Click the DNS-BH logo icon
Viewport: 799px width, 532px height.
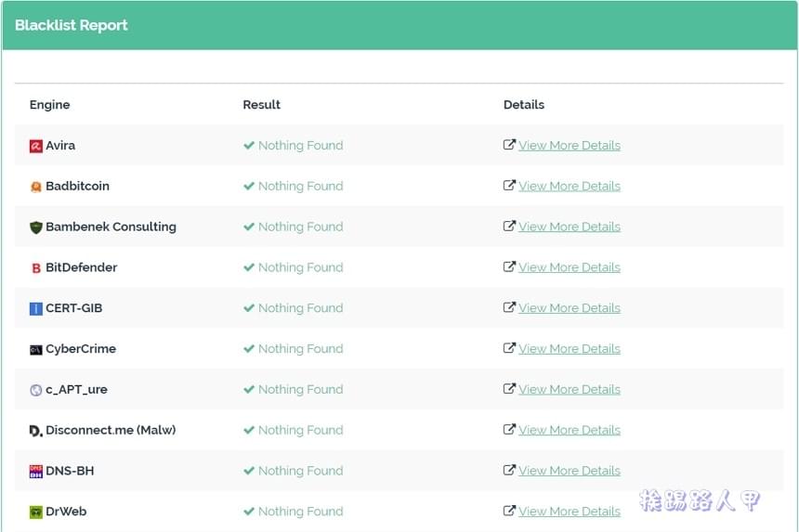point(35,472)
